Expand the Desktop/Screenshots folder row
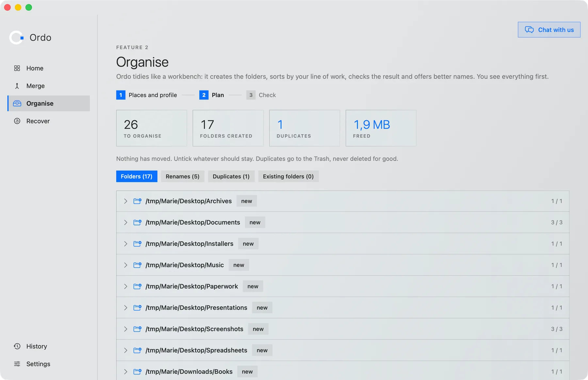 [x=125, y=329]
